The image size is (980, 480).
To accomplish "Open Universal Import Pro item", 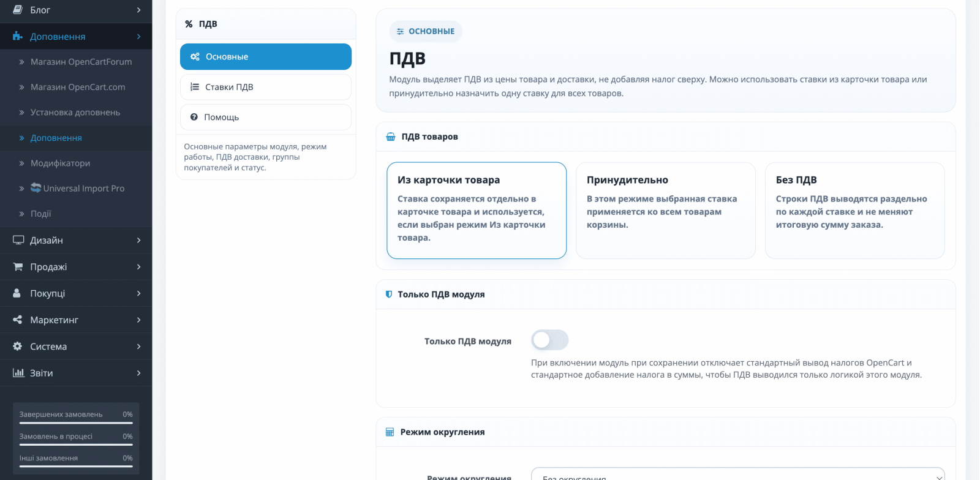I will 78,189.
